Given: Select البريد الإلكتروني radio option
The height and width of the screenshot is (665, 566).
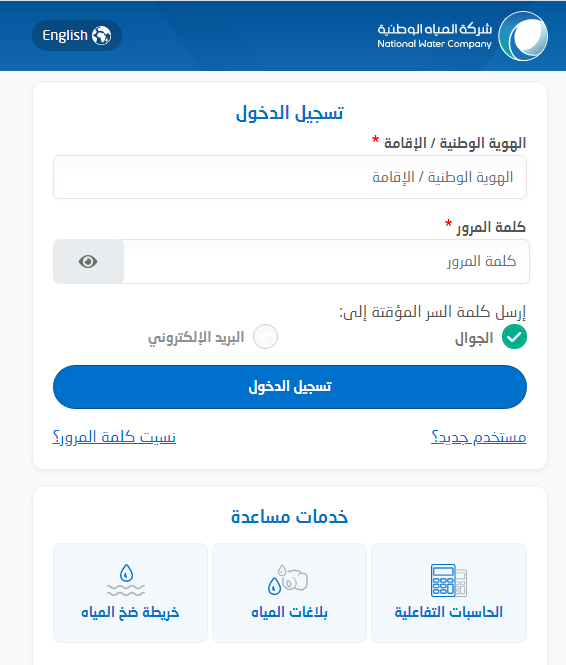Looking at the screenshot, I should tap(265, 337).
